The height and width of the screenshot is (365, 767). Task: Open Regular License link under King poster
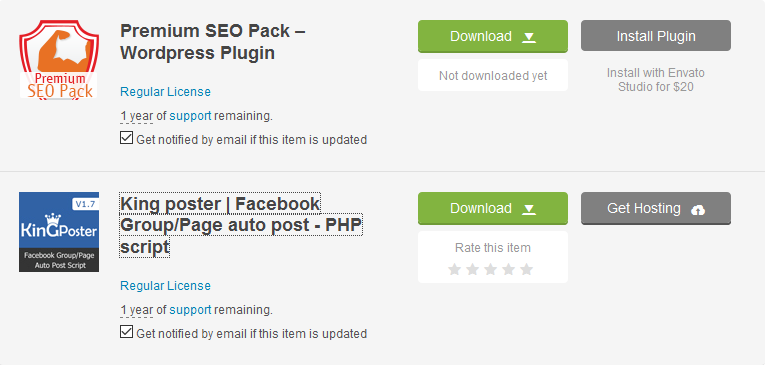click(x=165, y=286)
